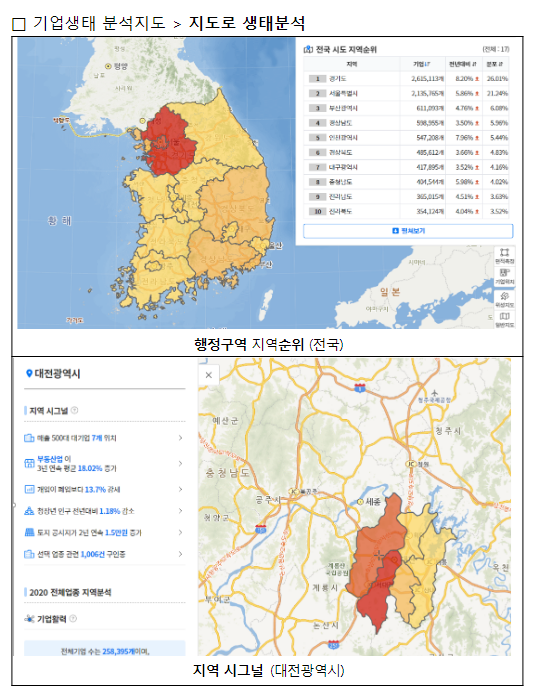Click the chart icon for 개업 폐업 13.7% row
The width and height of the screenshot is (553, 698).
click(x=29, y=489)
